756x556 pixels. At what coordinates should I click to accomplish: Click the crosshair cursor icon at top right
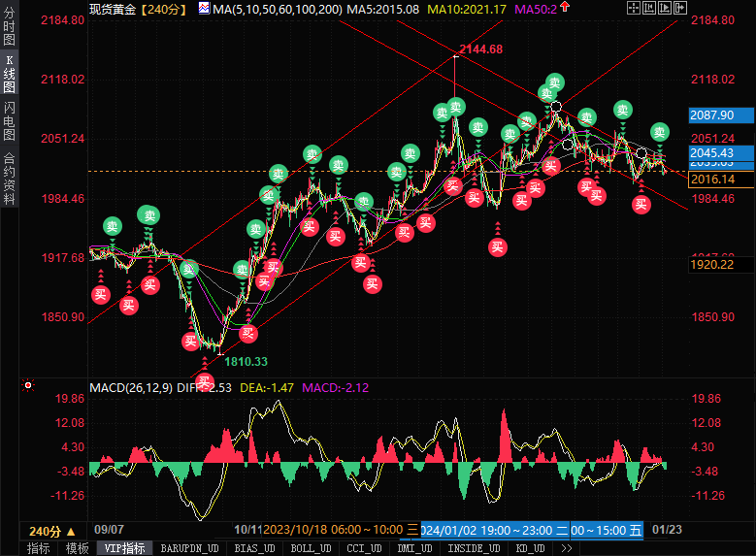pyautogui.click(x=633, y=8)
